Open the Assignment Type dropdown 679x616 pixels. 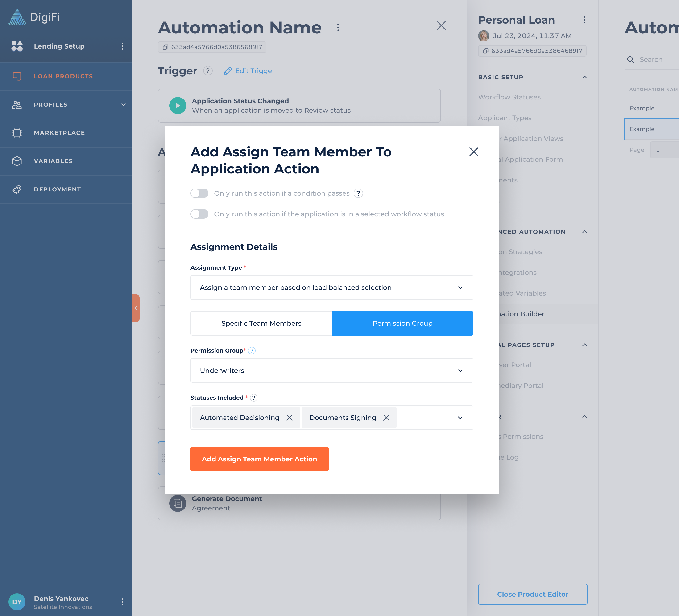tap(331, 287)
